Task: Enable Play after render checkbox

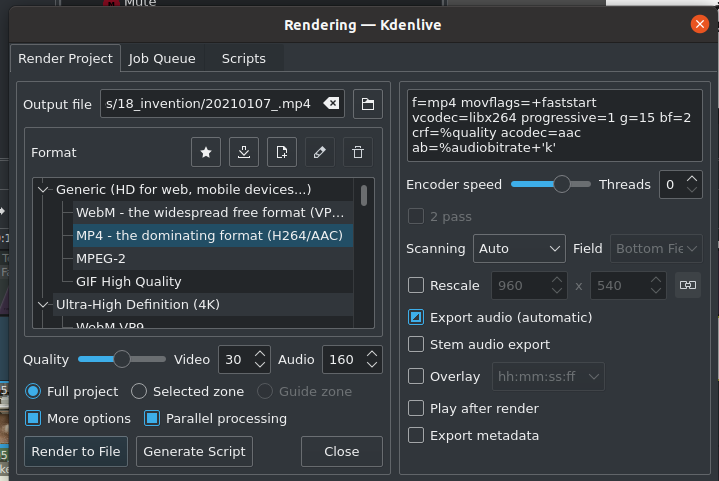Action: 416,408
